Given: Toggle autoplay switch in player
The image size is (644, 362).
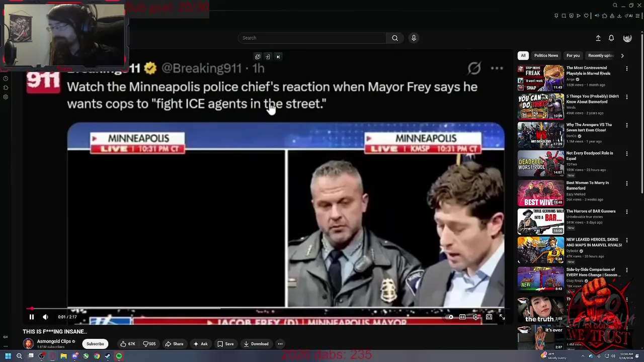Looking at the screenshot, I should point(450,317).
